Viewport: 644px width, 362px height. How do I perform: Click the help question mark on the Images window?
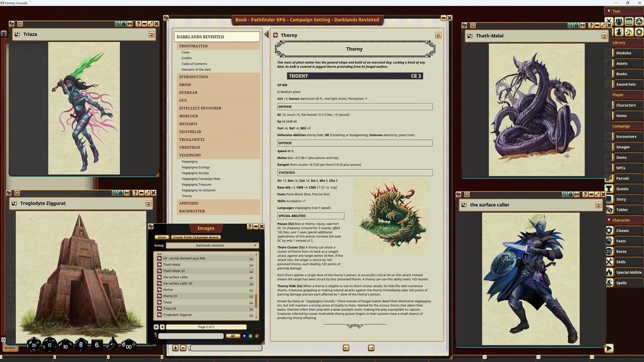pos(250,226)
